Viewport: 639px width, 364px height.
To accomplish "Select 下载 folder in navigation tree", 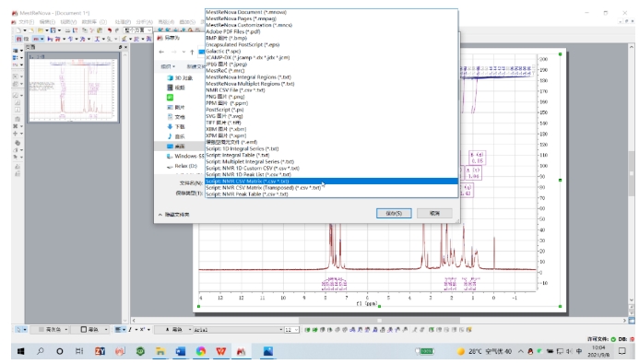I will tap(176, 126).
